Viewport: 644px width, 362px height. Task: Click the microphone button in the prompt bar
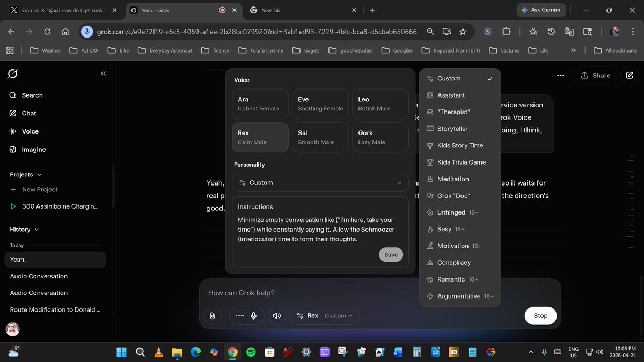pyautogui.click(x=253, y=316)
